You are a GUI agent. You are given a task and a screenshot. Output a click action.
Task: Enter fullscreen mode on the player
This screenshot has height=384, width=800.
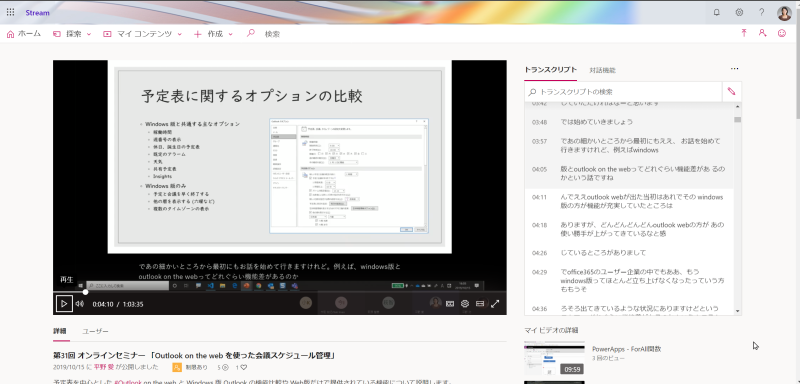(x=494, y=304)
